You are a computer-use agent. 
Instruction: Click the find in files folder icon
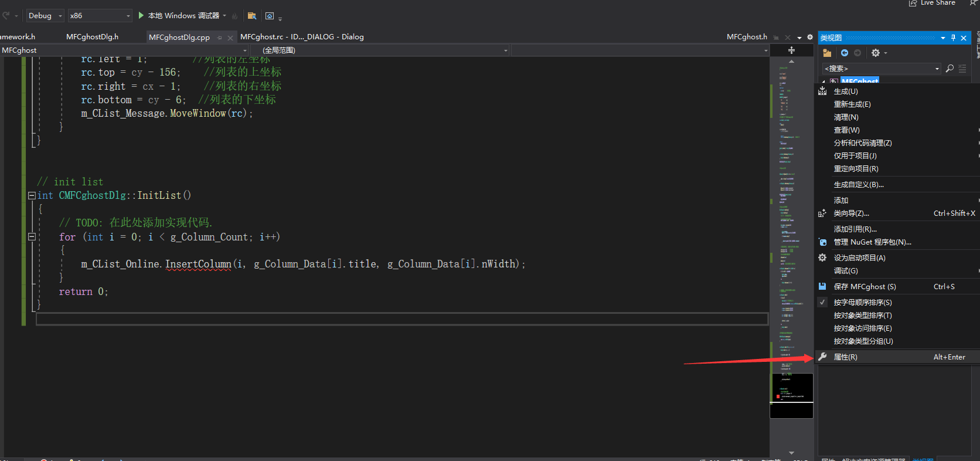(252, 16)
